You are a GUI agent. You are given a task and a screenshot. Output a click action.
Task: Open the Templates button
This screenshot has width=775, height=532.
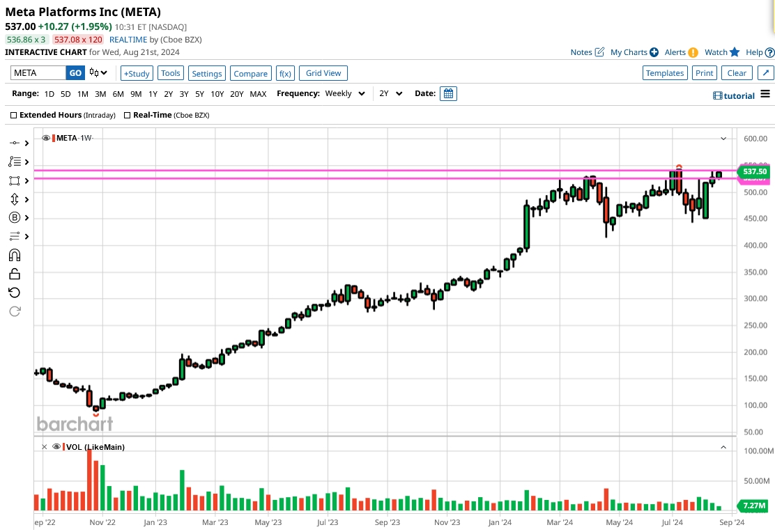pyautogui.click(x=665, y=73)
